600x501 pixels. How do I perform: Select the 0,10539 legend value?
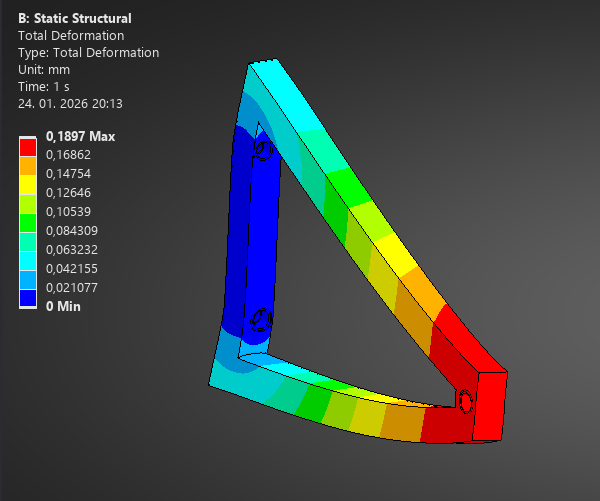click(x=70, y=212)
